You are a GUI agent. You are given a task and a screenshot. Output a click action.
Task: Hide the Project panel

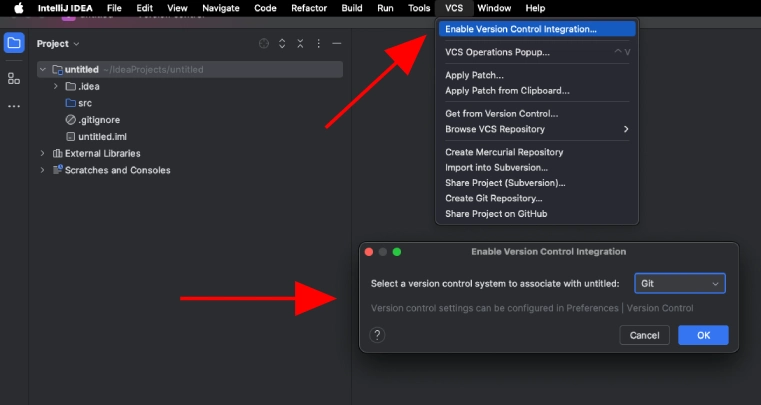[x=337, y=44]
